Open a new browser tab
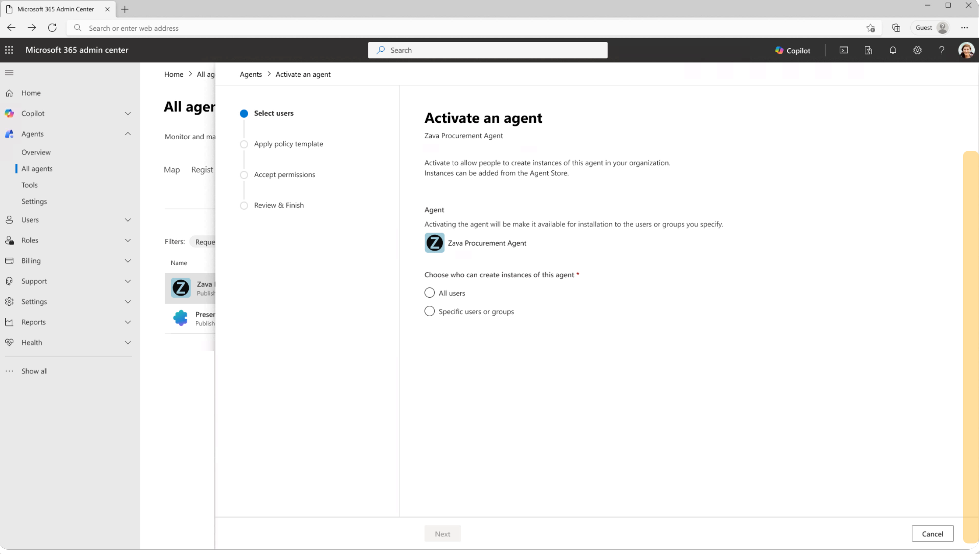Screen dimensions: 980x554 [x=125, y=9]
